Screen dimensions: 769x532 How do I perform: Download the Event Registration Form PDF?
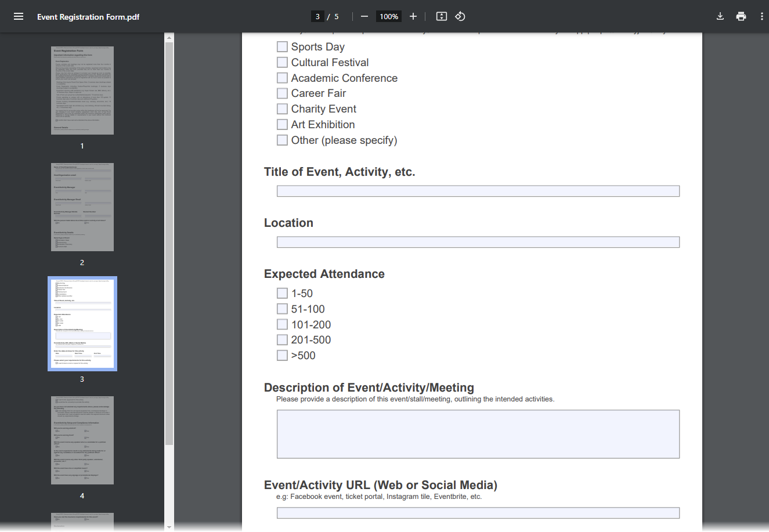click(x=720, y=16)
